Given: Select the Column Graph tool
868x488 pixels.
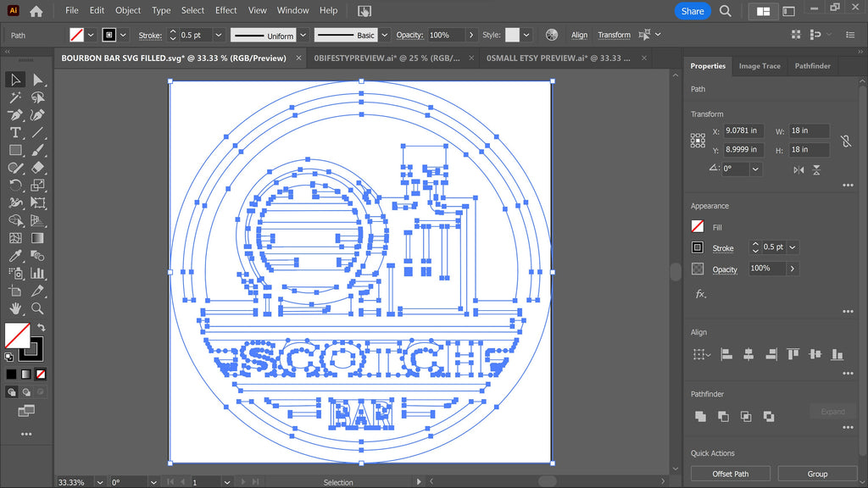Looking at the screenshot, I should click(x=37, y=274).
